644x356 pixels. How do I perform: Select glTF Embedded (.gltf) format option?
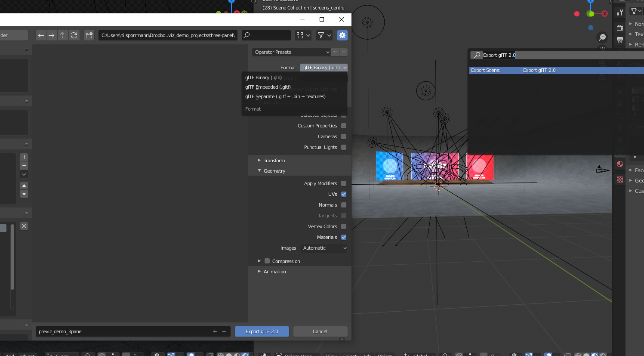coord(294,87)
